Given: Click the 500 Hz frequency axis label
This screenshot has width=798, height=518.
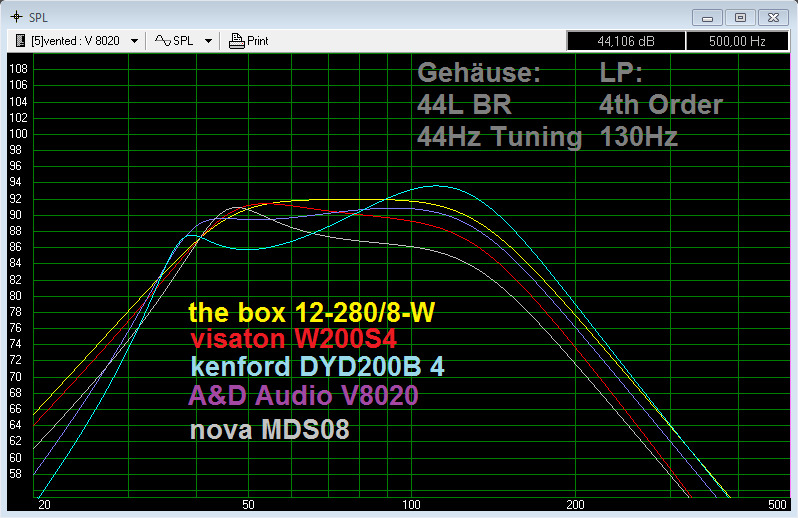Looking at the screenshot, I should pos(777,504).
